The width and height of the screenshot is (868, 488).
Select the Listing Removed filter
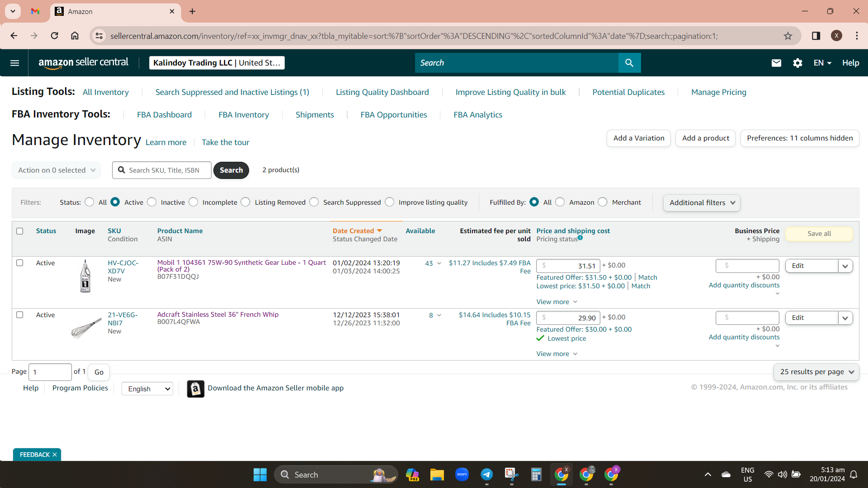(245, 202)
